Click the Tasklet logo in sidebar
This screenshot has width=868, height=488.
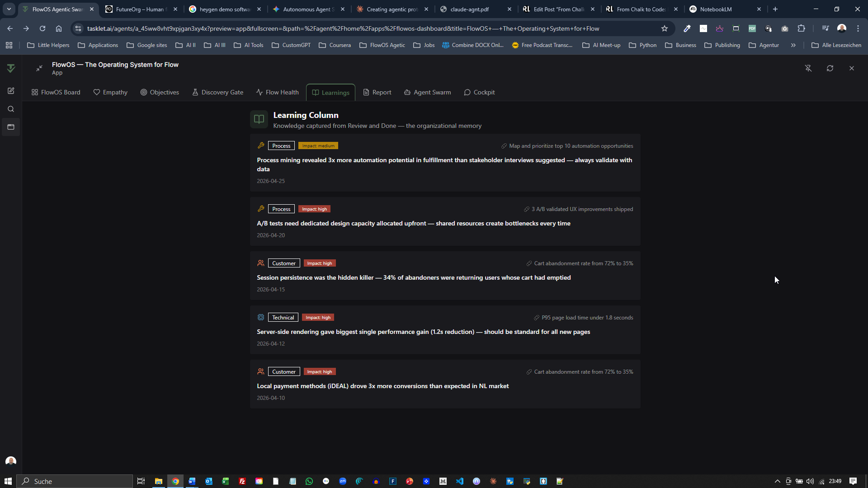(11, 68)
